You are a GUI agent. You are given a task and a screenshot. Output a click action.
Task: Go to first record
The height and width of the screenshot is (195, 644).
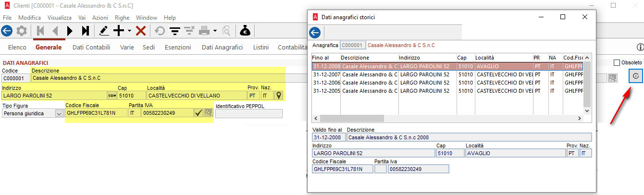point(41,31)
